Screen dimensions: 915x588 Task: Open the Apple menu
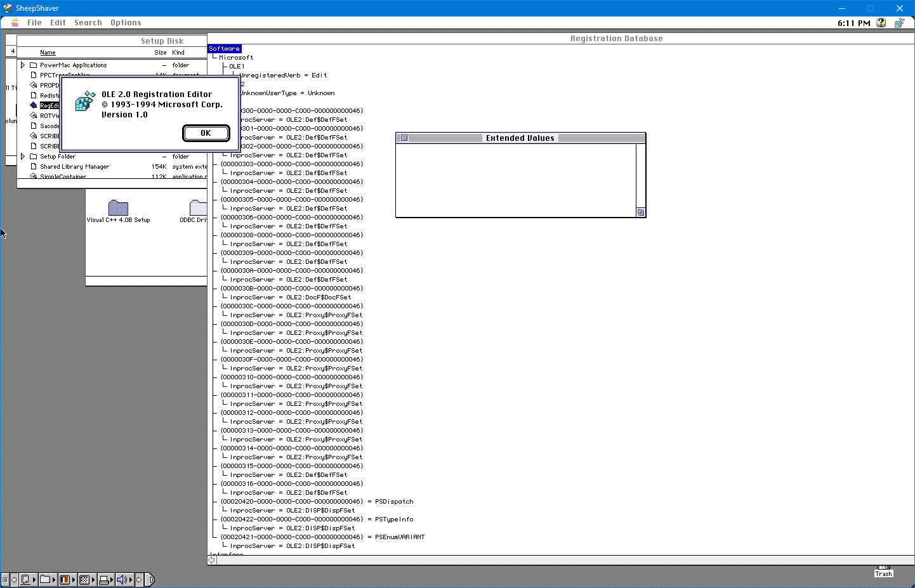coord(15,23)
